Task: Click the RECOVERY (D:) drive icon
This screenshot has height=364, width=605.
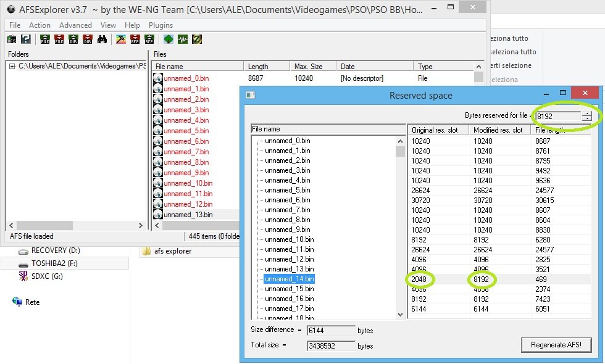Action: point(23,252)
